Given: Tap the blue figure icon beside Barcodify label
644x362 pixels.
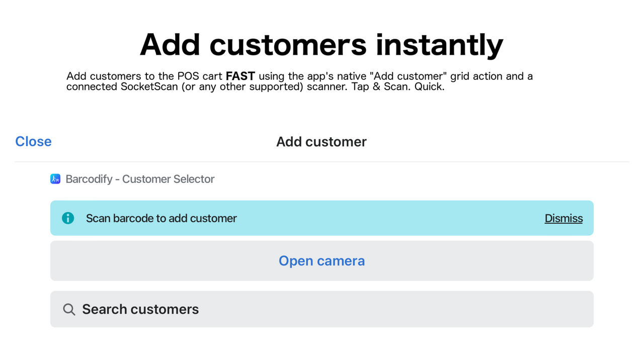Looking at the screenshot, I should (x=55, y=178).
